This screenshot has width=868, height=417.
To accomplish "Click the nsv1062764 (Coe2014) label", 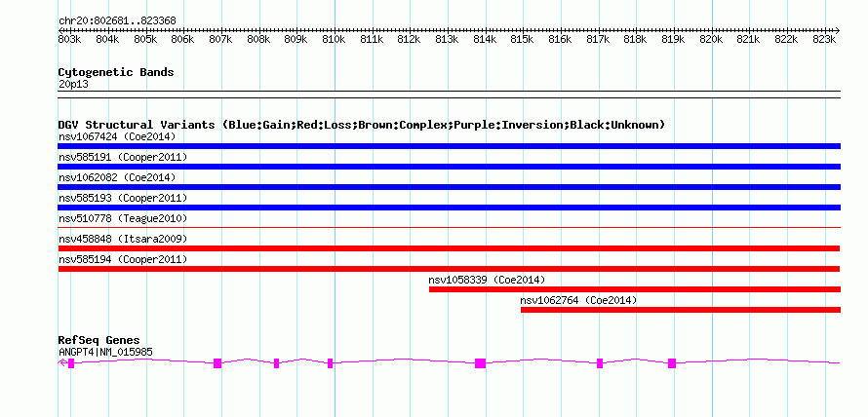I will coord(578,300).
